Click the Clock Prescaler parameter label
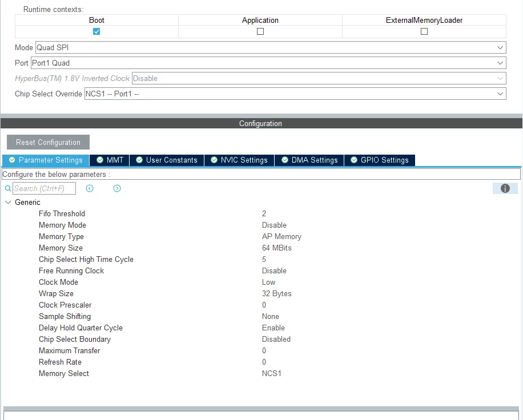The height and width of the screenshot is (420, 523). coord(65,305)
